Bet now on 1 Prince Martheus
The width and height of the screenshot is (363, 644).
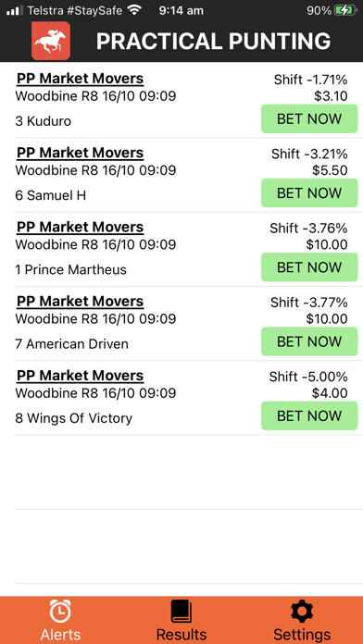(x=309, y=267)
